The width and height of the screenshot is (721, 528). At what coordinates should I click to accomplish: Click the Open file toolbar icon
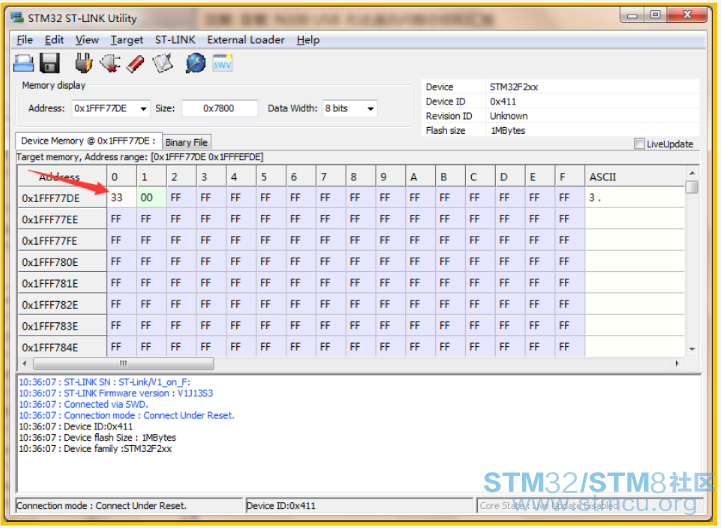tap(23, 63)
